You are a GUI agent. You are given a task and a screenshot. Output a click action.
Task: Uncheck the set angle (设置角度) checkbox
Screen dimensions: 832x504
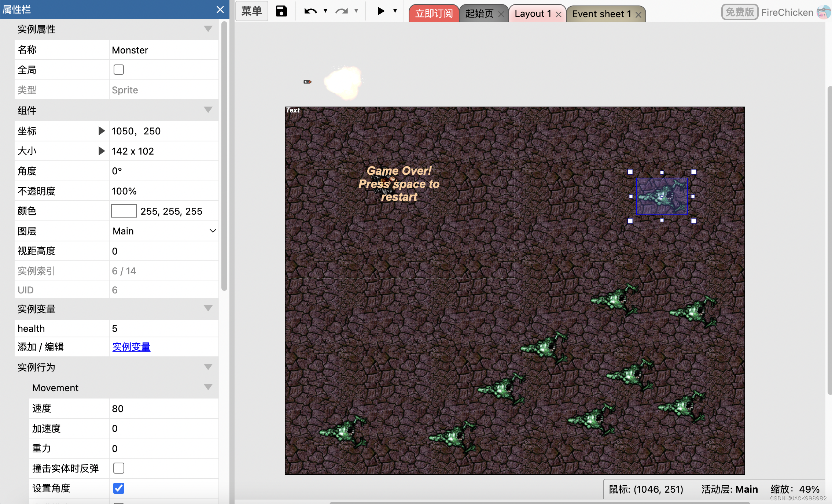119,488
